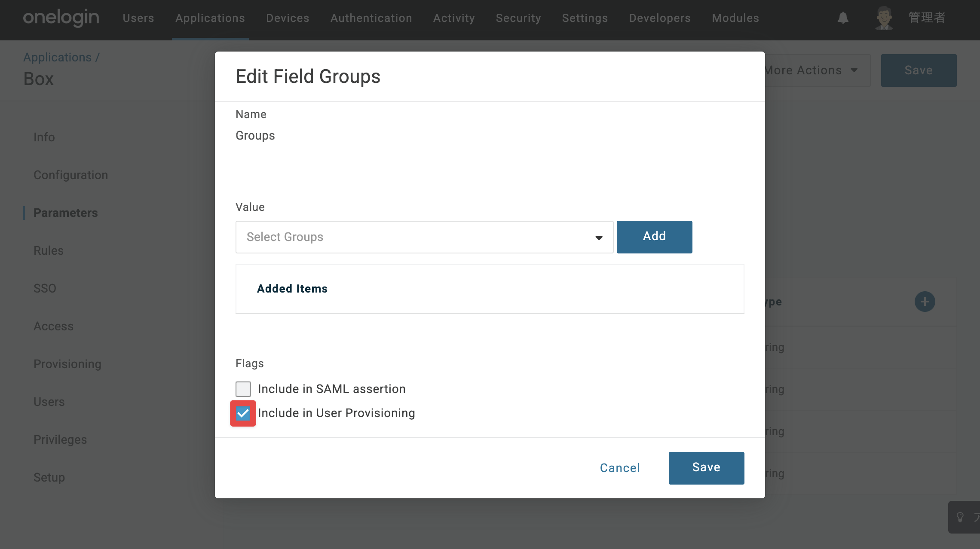
Task: Cancel the Edit Field Groups dialog
Action: tap(620, 468)
